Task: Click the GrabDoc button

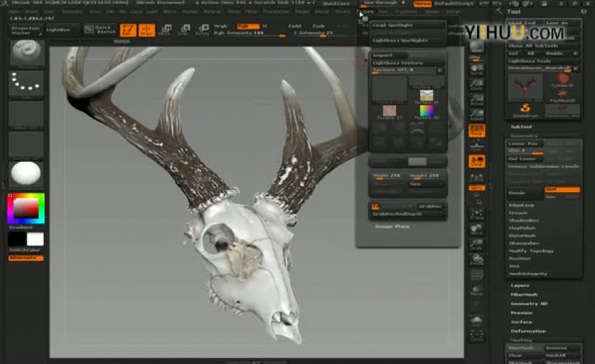Action: (x=430, y=206)
